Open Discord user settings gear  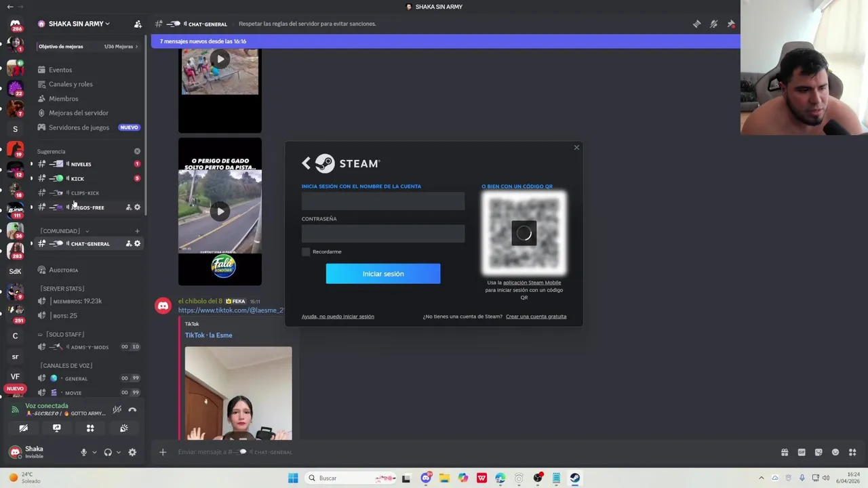tap(132, 452)
